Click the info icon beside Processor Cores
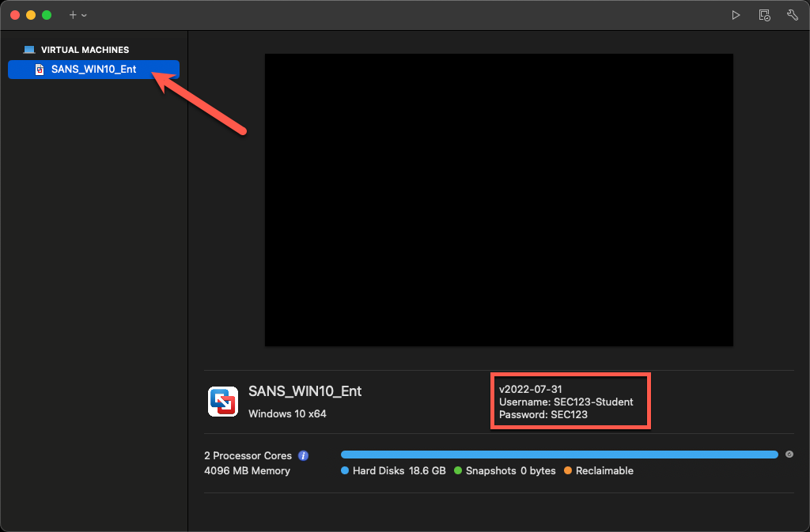Viewport: 810px width, 532px height. coord(303,455)
